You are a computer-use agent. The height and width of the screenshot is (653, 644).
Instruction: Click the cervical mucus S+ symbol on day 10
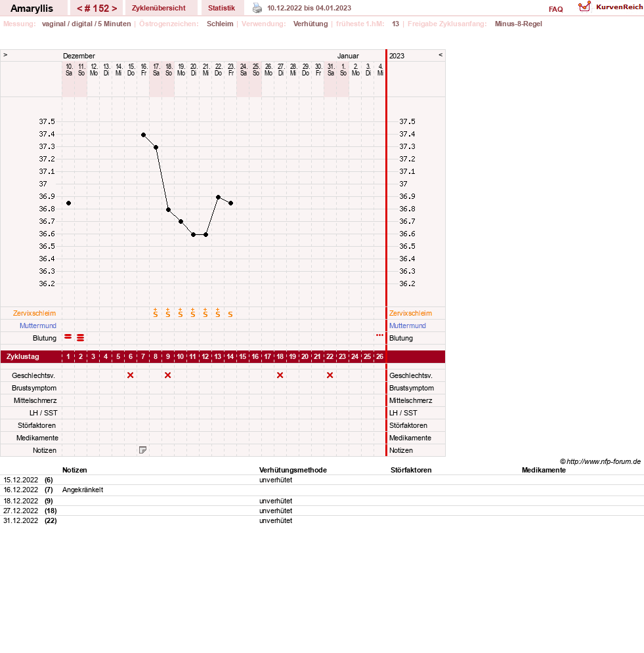pyautogui.click(x=181, y=313)
